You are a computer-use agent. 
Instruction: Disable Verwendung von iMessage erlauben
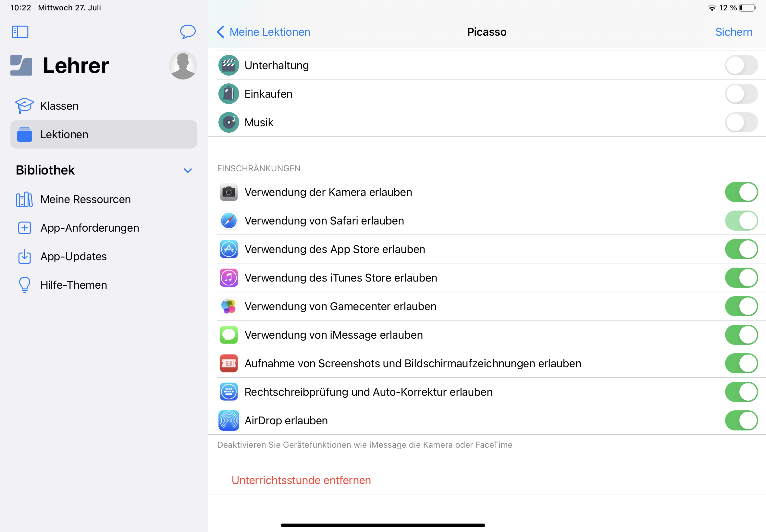[741, 335]
